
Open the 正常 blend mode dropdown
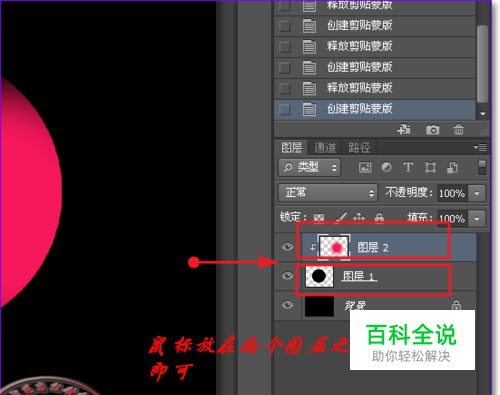click(328, 193)
